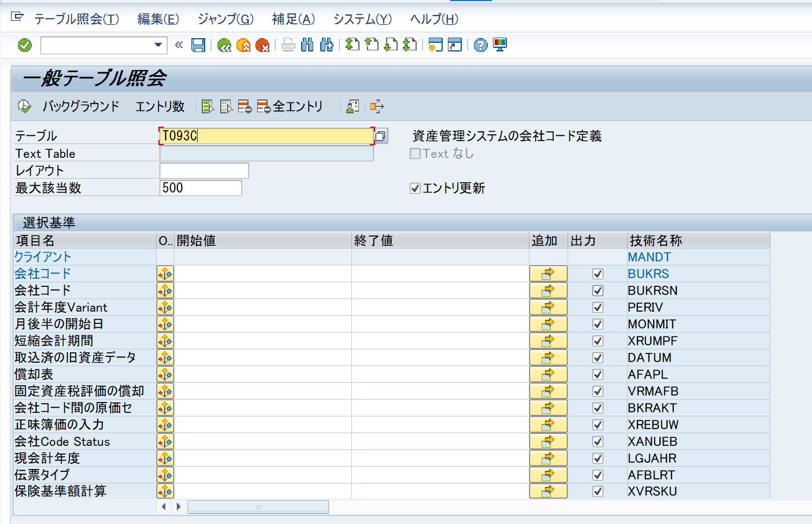
Task: Open the command field dropdown arrow
Action: (158, 45)
